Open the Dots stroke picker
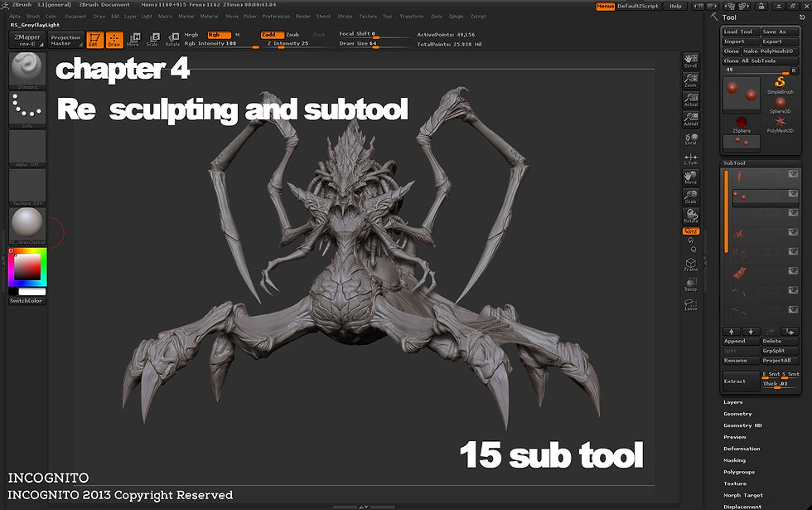 (x=27, y=109)
